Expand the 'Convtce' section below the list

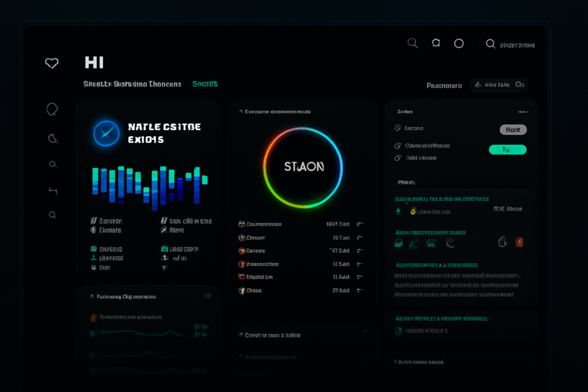(x=303, y=335)
